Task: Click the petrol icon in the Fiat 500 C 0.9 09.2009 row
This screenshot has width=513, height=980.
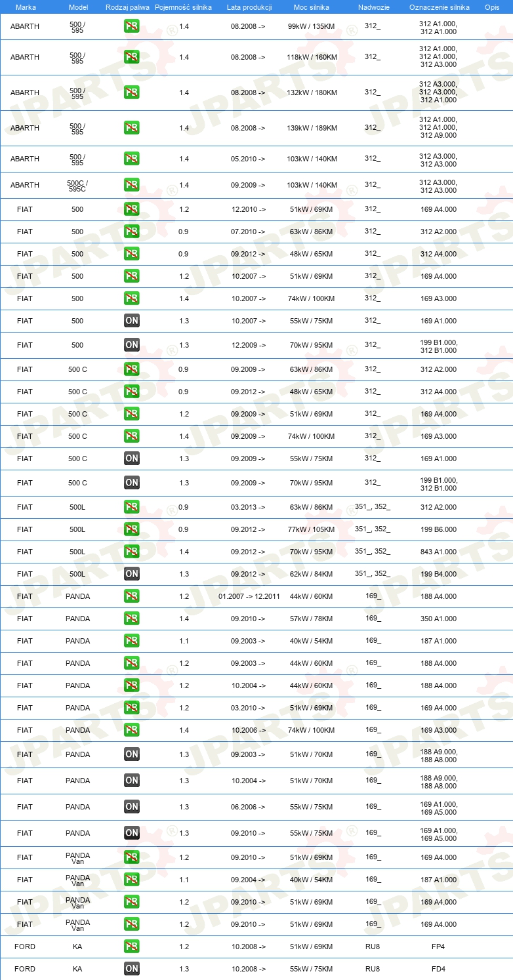Action: coord(132,369)
